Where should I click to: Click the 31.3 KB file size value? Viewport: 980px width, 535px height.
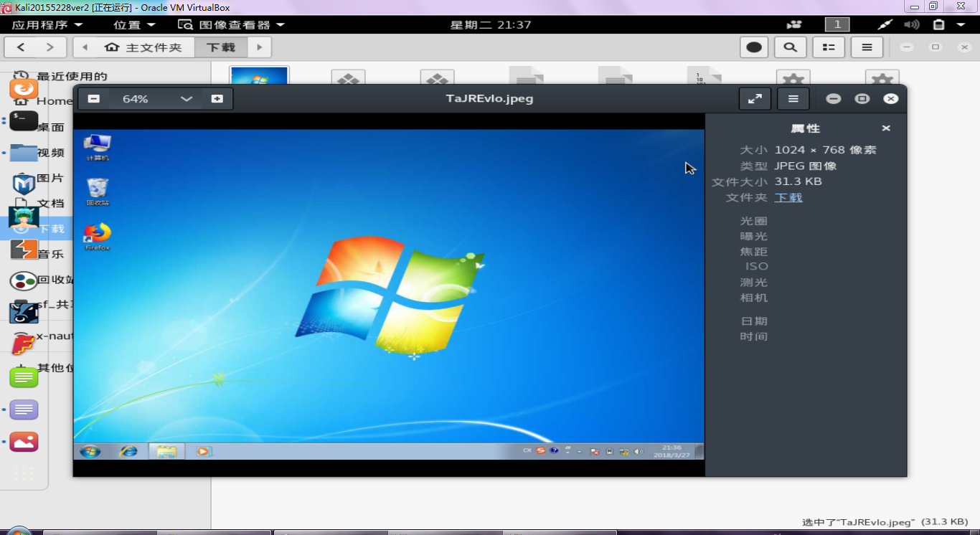click(x=798, y=181)
